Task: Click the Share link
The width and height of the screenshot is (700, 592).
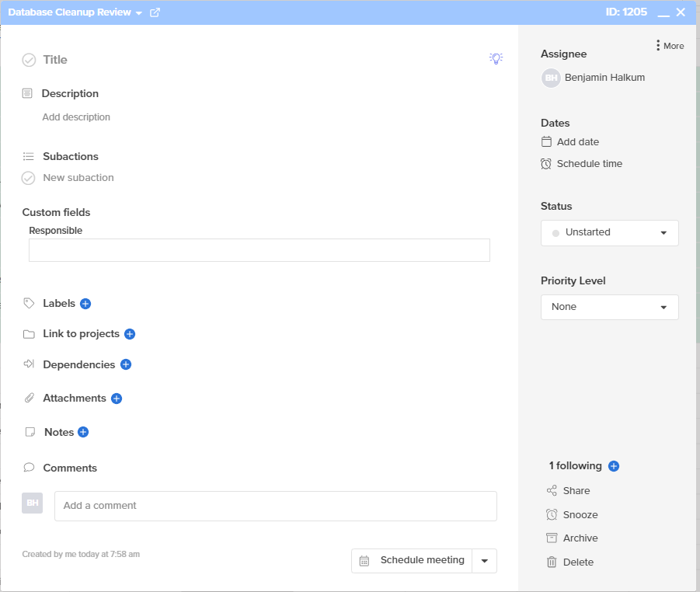Action: coord(575,490)
